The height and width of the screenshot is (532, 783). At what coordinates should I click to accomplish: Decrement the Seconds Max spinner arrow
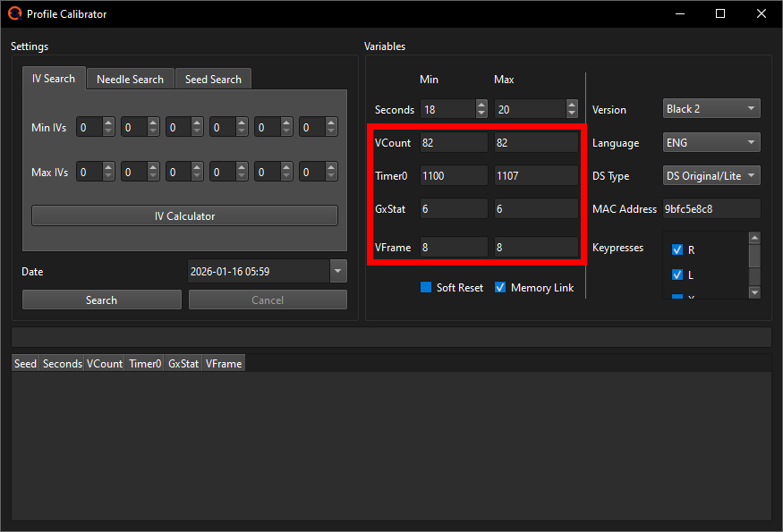tap(571, 113)
